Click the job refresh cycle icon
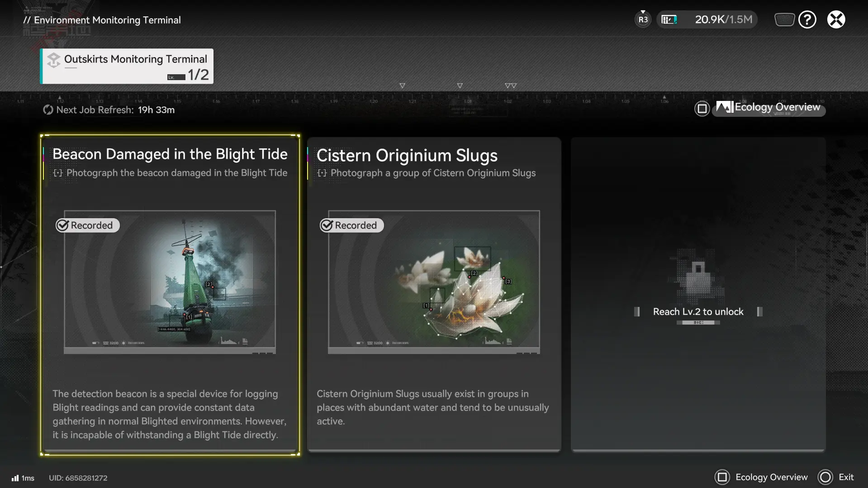The height and width of the screenshot is (488, 868). click(48, 110)
